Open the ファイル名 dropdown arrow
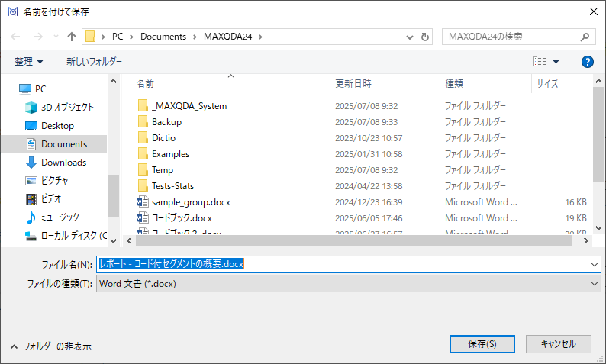Screen dimensions: 606x364 click(595, 265)
